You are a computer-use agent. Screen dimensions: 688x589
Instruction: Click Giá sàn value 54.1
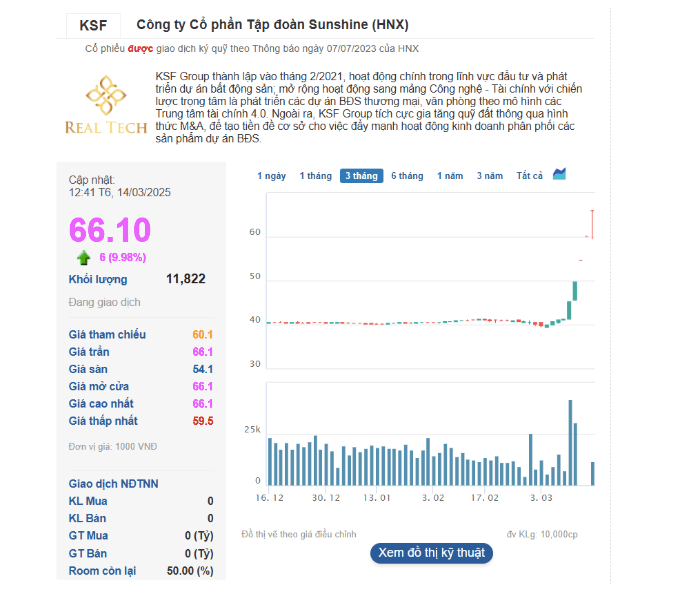click(x=203, y=370)
